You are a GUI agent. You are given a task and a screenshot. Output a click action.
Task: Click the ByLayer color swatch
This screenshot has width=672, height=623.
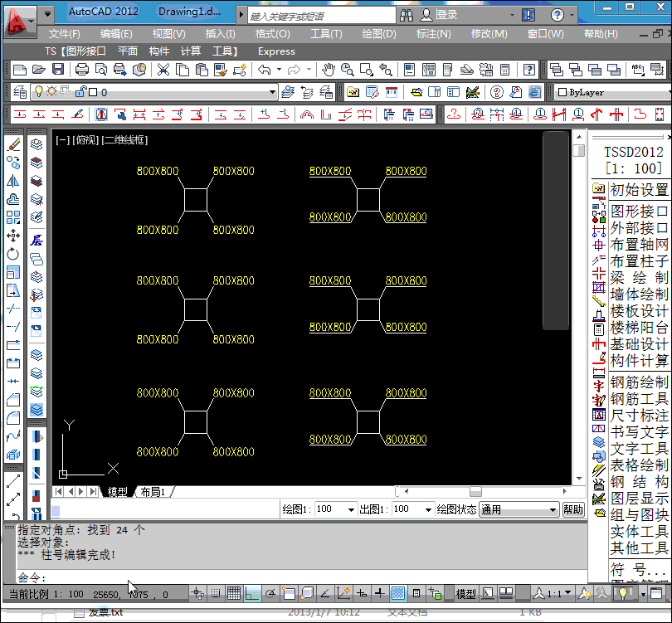(562, 92)
